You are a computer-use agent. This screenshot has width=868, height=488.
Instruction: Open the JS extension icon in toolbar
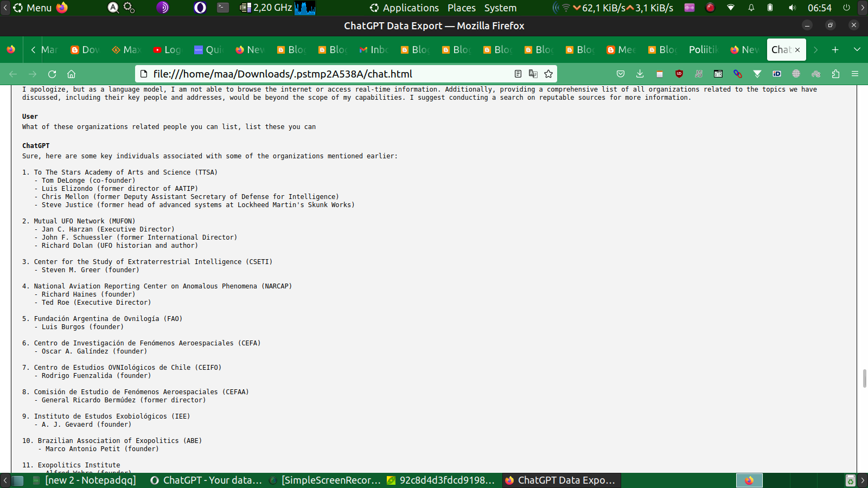pyautogui.click(x=699, y=74)
